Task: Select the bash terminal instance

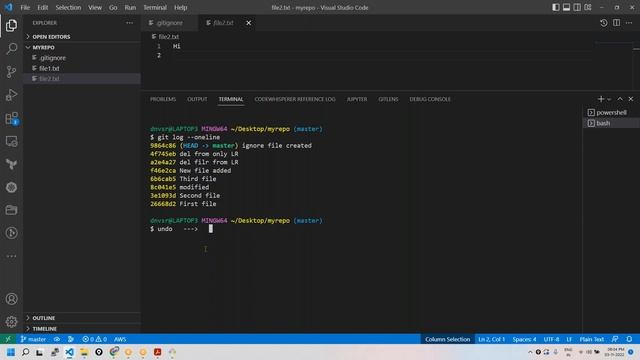Action: (x=611, y=123)
